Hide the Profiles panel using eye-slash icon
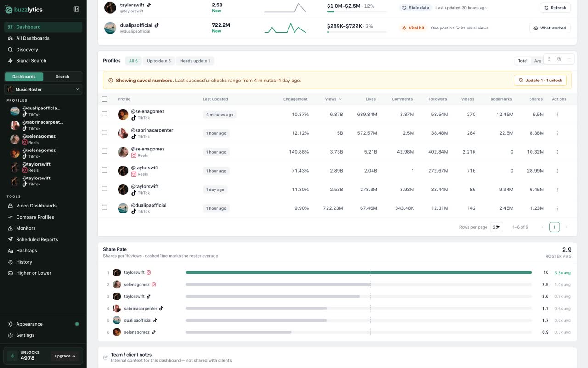The width and height of the screenshot is (588, 368). click(x=559, y=59)
